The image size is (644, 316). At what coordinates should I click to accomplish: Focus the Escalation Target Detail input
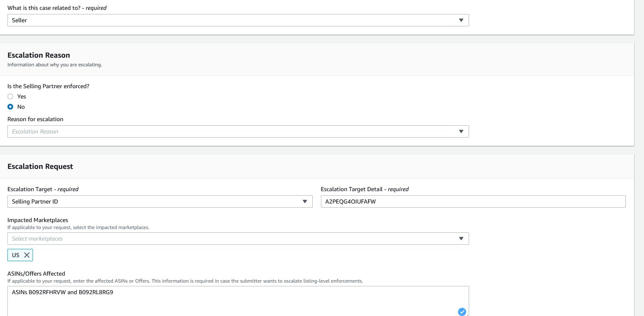[473, 201]
